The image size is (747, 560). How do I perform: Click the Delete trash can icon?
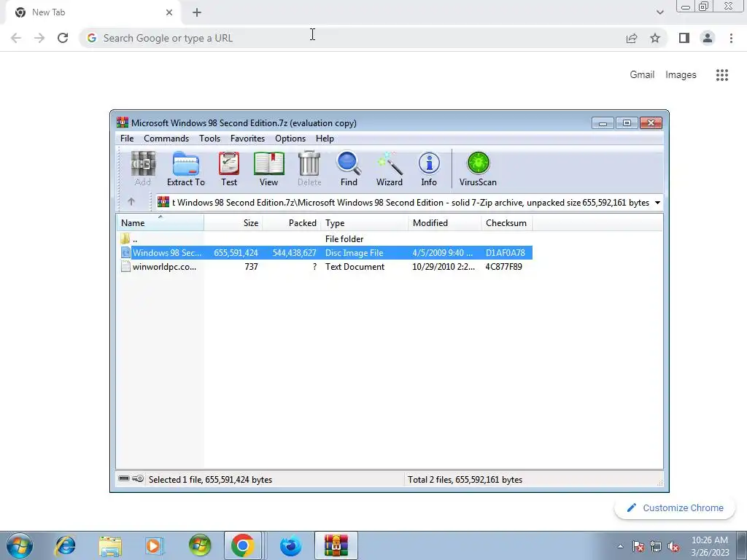[309, 168]
